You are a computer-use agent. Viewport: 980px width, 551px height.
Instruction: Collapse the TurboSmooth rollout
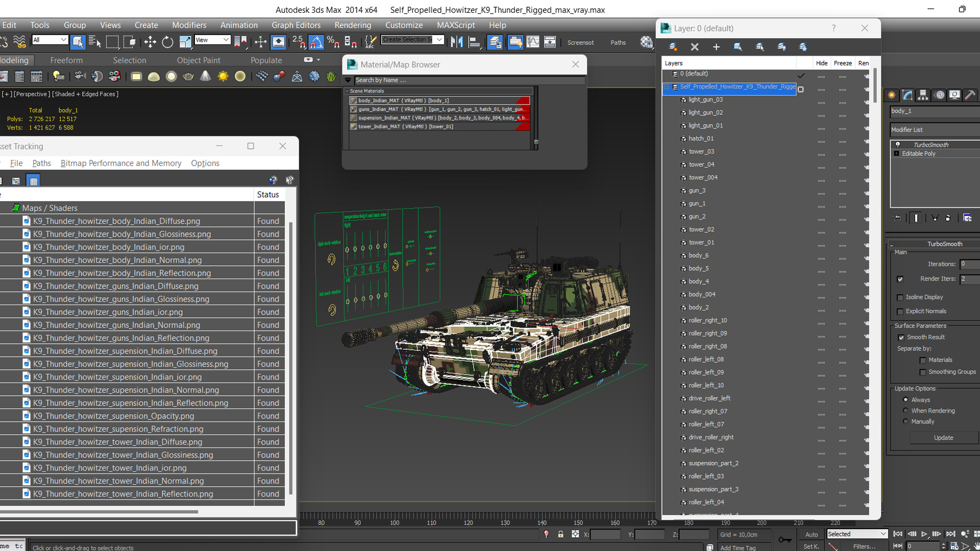coord(891,244)
